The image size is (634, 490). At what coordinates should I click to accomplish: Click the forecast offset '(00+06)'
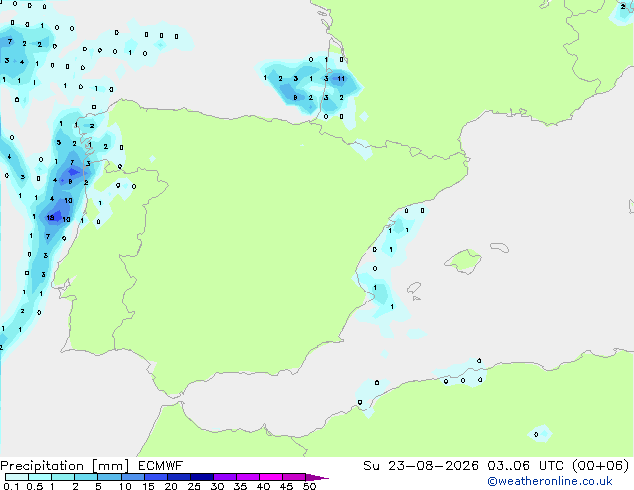(601, 466)
